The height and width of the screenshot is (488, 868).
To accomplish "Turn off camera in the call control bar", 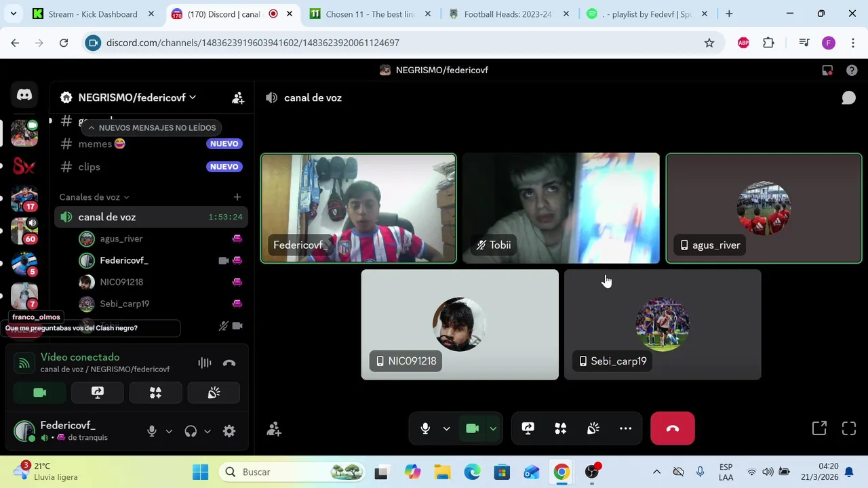I will [x=473, y=428].
